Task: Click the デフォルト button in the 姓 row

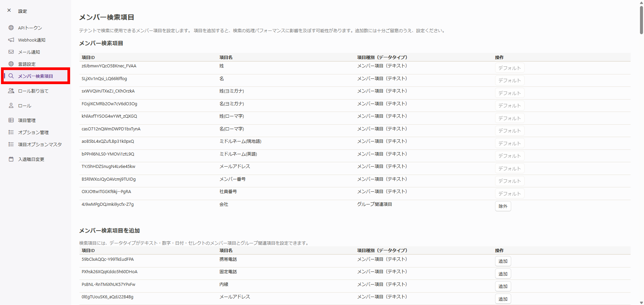Action: (x=509, y=68)
